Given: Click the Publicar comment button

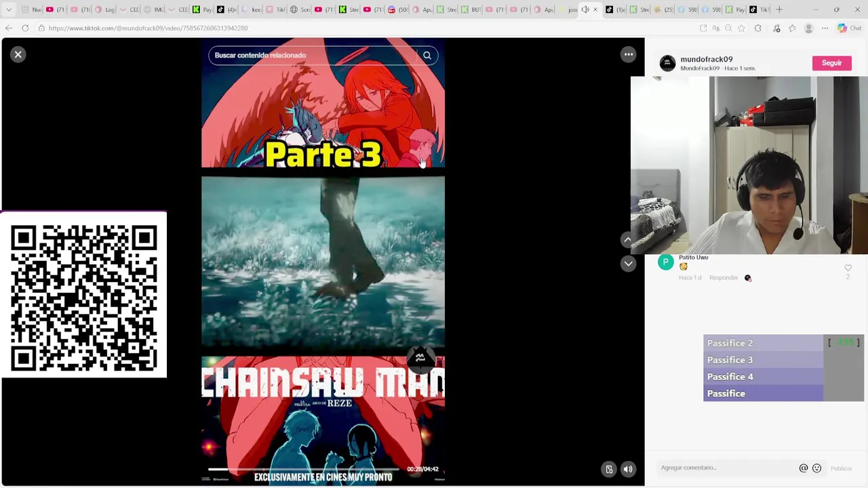Looking at the screenshot, I should click(841, 468).
